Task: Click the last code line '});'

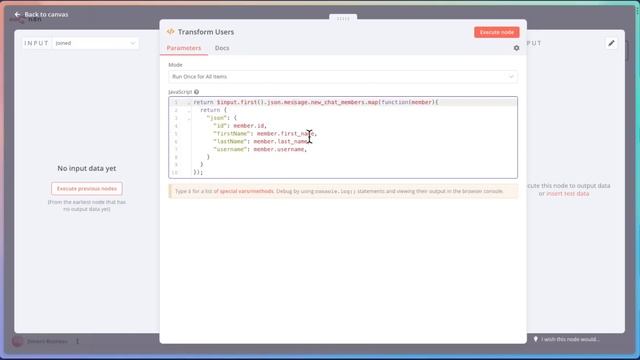Action: pyautogui.click(x=198, y=173)
